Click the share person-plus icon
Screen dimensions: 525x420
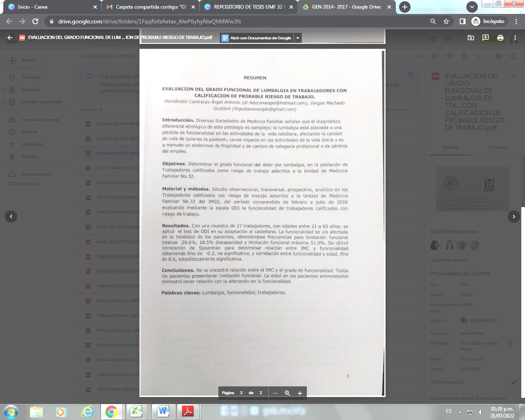click(435, 56)
